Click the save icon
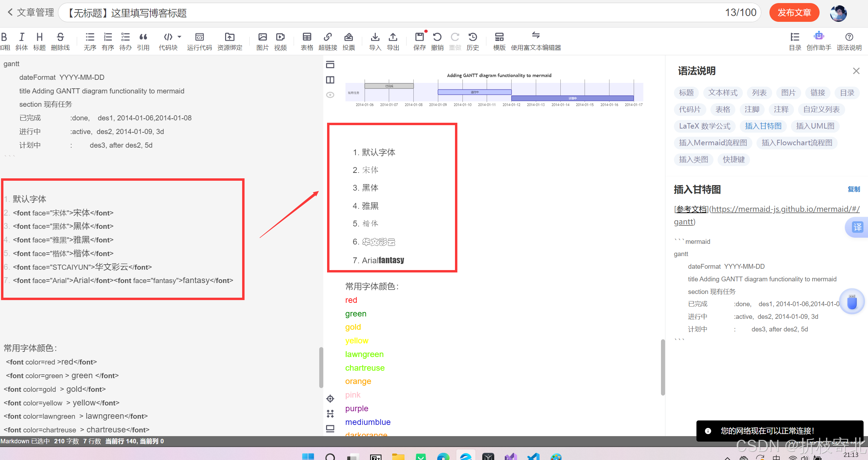The width and height of the screenshot is (868, 460). pos(419,37)
